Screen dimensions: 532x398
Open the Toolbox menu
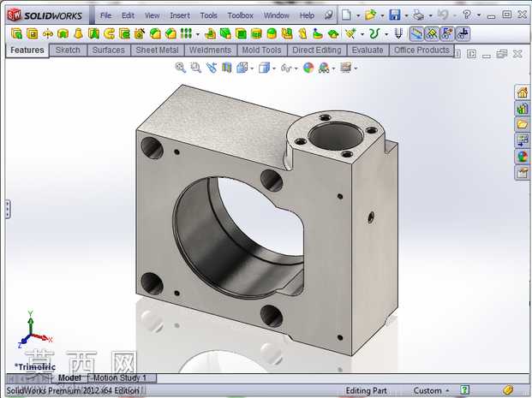[x=240, y=15]
